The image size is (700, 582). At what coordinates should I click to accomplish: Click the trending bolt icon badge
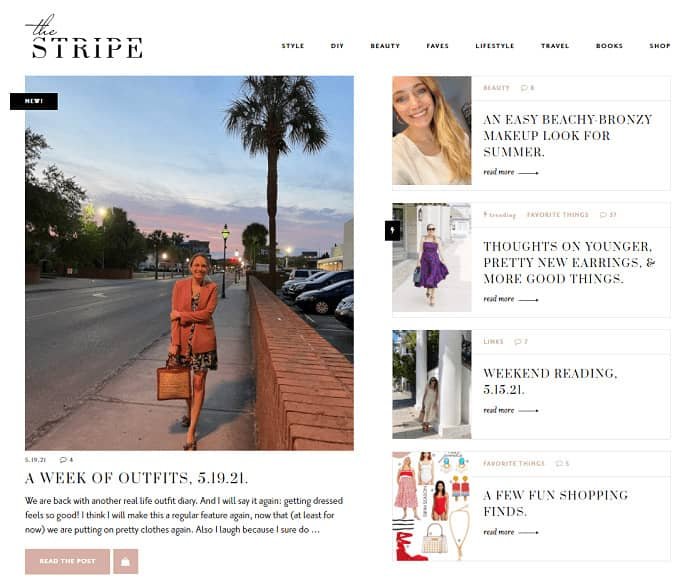[392, 230]
